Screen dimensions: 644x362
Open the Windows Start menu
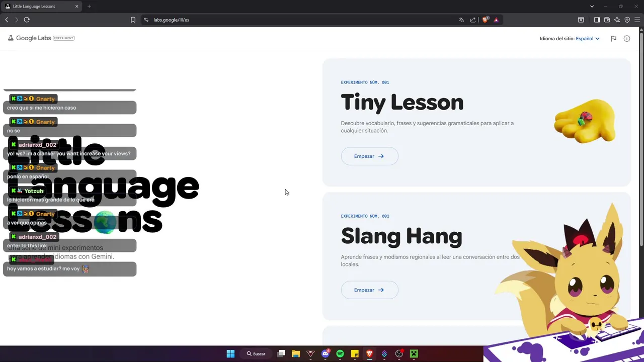pyautogui.click(x=230, y=354)
